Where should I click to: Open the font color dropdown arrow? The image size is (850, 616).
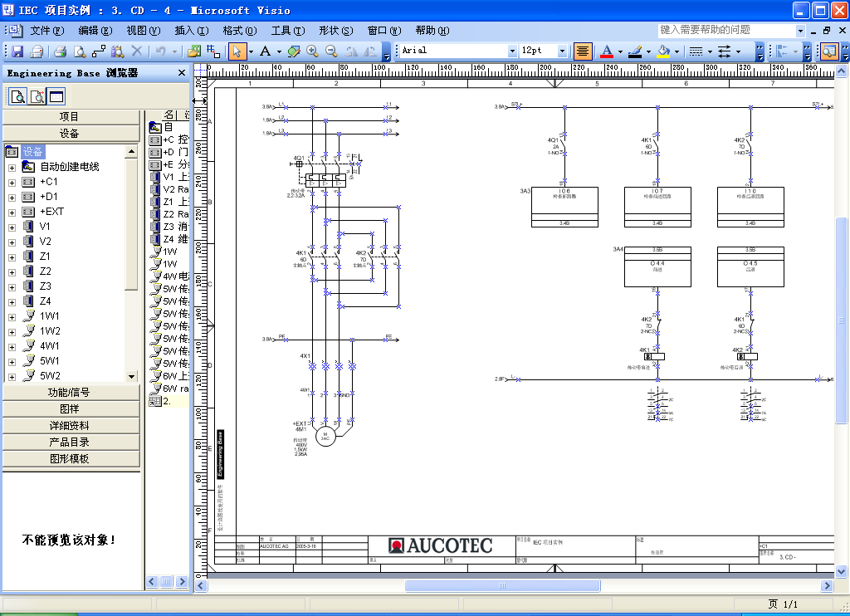tap(621, 52)
